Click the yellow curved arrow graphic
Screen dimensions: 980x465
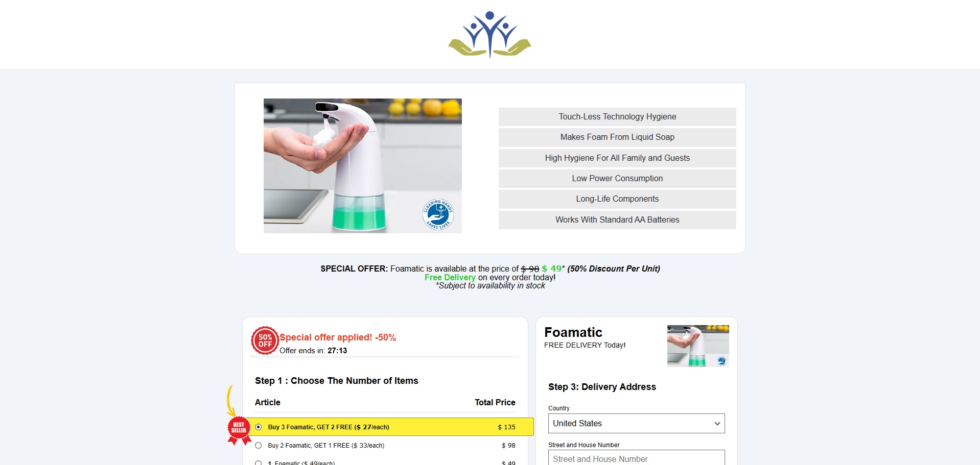pos(230,400)
